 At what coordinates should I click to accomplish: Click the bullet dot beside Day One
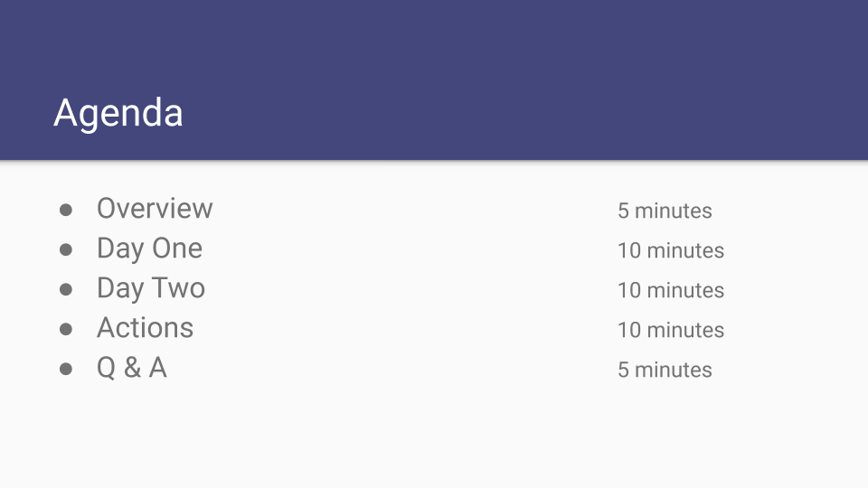click(66, 249)
